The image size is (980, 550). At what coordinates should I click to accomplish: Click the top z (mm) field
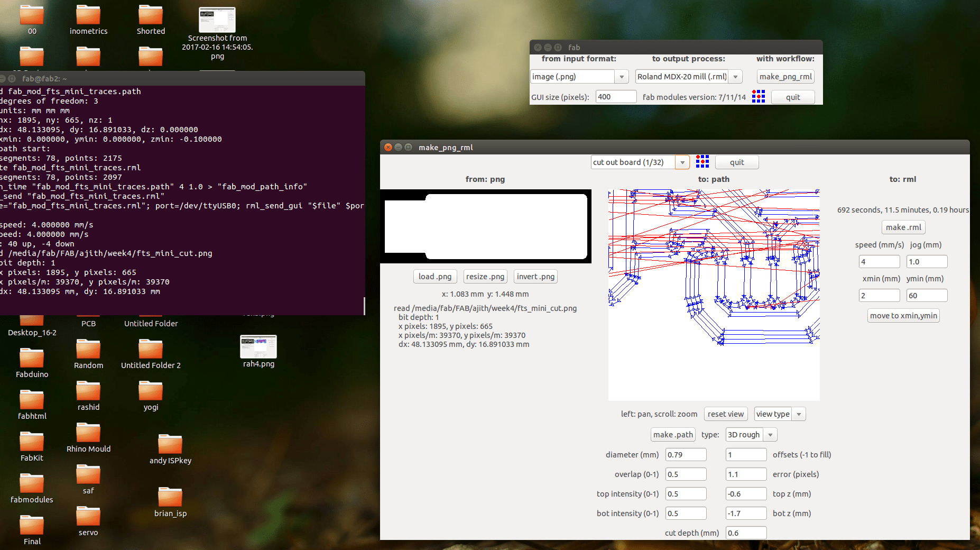click(746, 494)
